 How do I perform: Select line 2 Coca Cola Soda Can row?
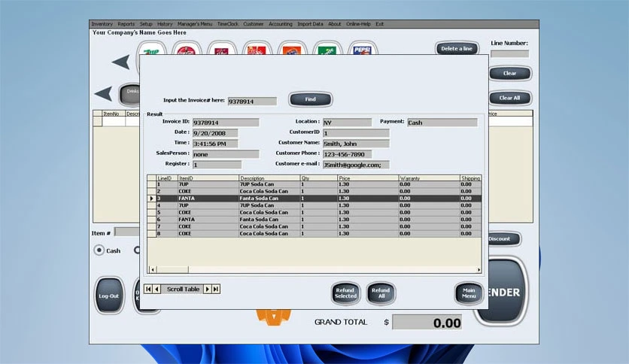pyautogui.click(x=314, y=191)
